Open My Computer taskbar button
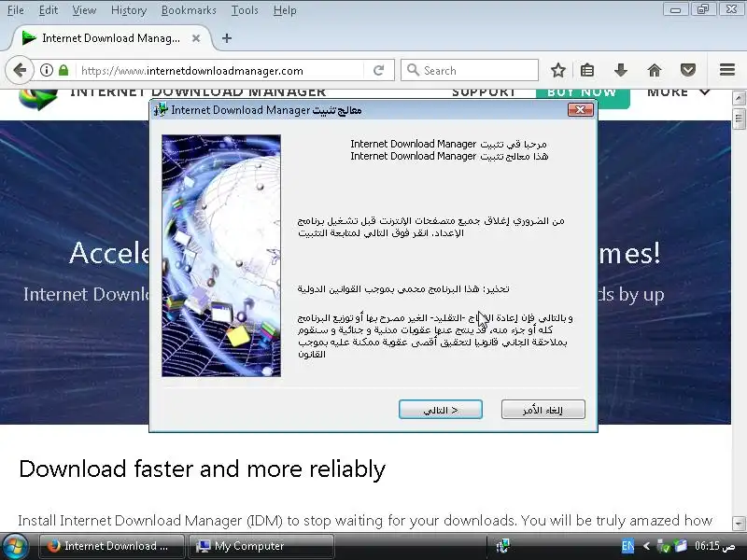This screenshot has height=560, width=747. pyautogui.click(x=261, y=546)
